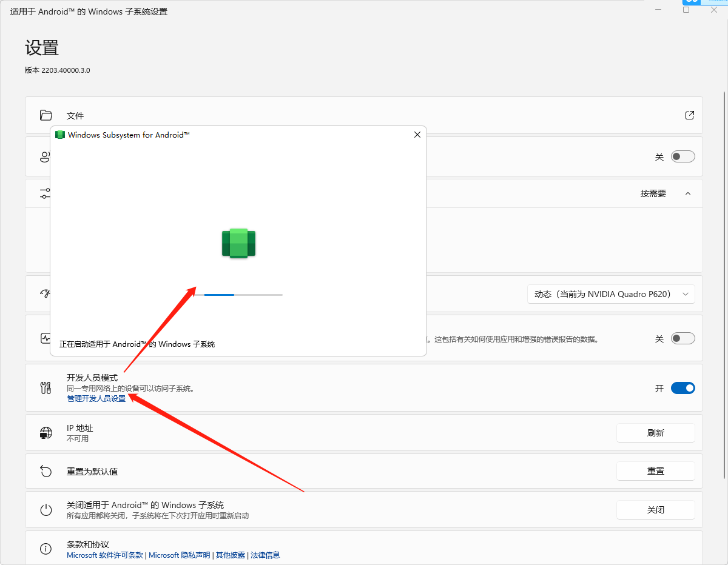The height and width of the screenshot is (565, 728).
Task: Click the diagnostic data heartbeat icon
Action: coord(45,338)
